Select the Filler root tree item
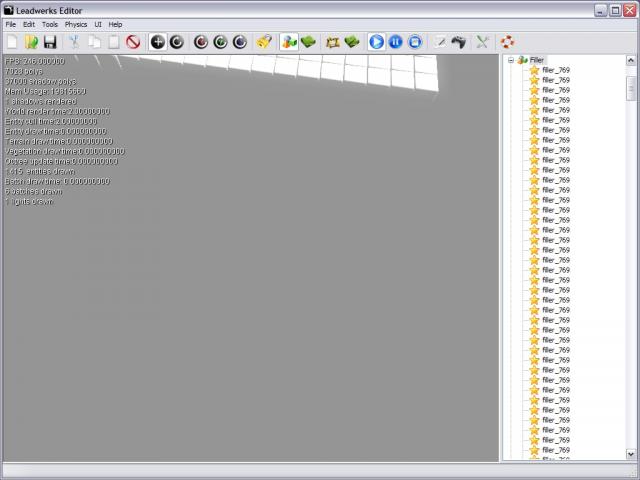The height and width of the screenshot is (480, 640). 537,60
